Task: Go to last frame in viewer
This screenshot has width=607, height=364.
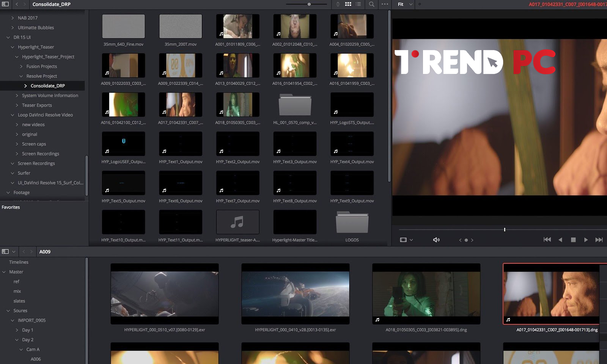Action: [599, 240]
